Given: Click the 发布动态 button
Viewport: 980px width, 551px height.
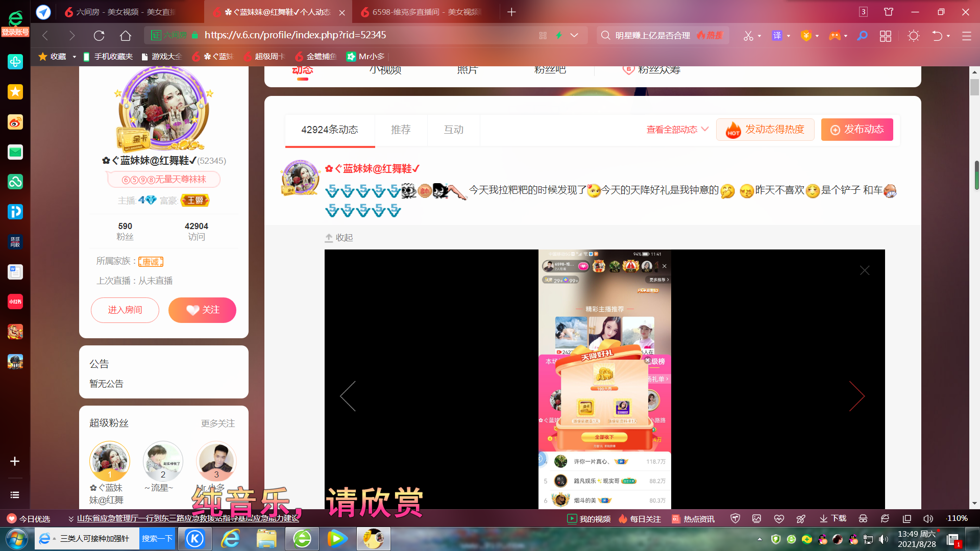Looking at the screenshot, I should (857, 130).
